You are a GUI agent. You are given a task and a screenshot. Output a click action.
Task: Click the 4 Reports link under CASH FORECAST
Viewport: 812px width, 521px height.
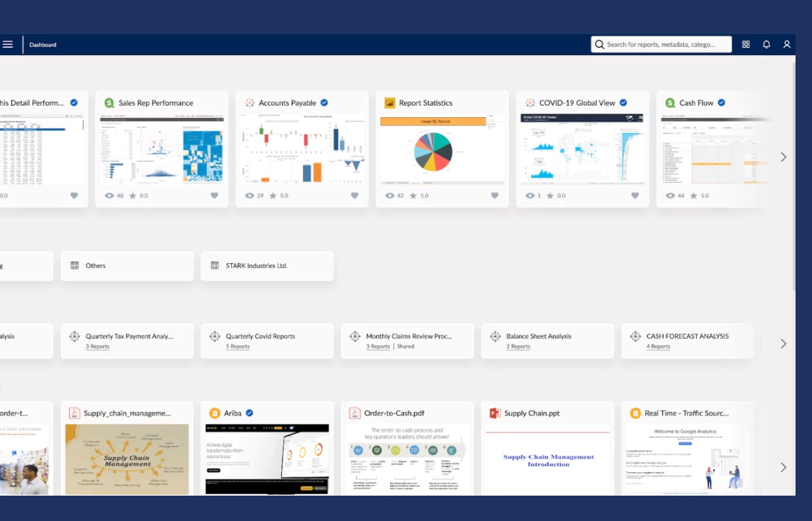[x=658, y=347]
